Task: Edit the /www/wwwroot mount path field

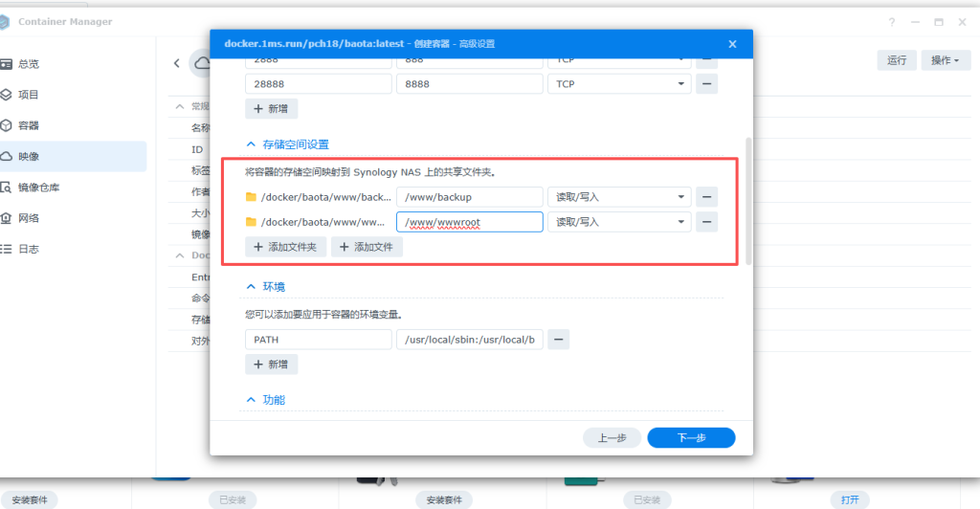Action: 469,222
